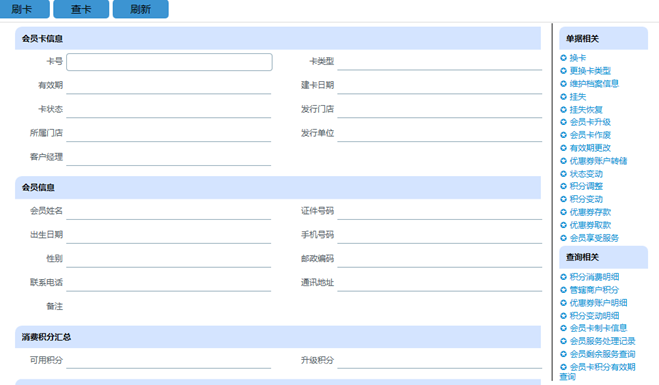
Task: Open the 会员享受服务 link
Action: (x=594, y=238)
